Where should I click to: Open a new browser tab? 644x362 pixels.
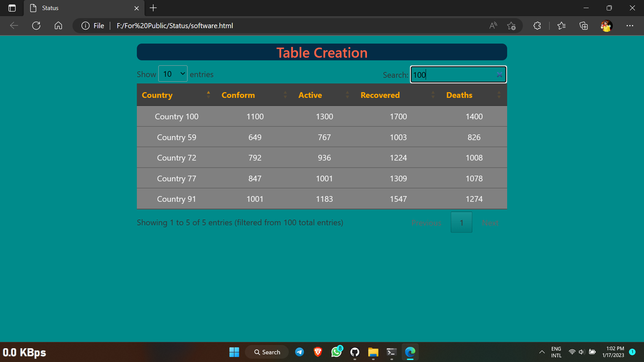pos(153,8)
